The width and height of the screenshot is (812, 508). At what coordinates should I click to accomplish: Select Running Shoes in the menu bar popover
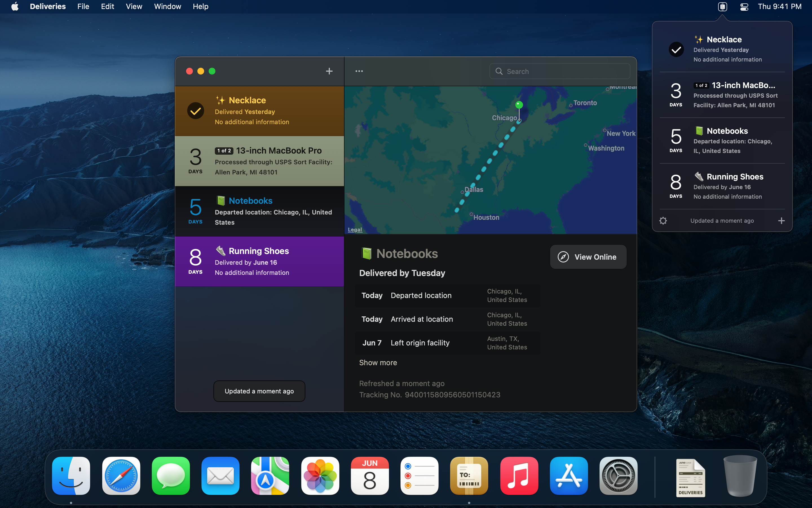[x=722, y=186]
